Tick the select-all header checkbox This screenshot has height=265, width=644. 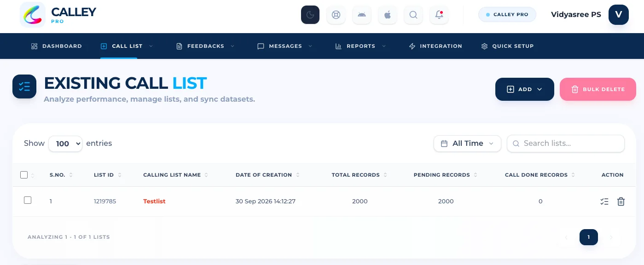pyautogui.click(x=24, y=175)
